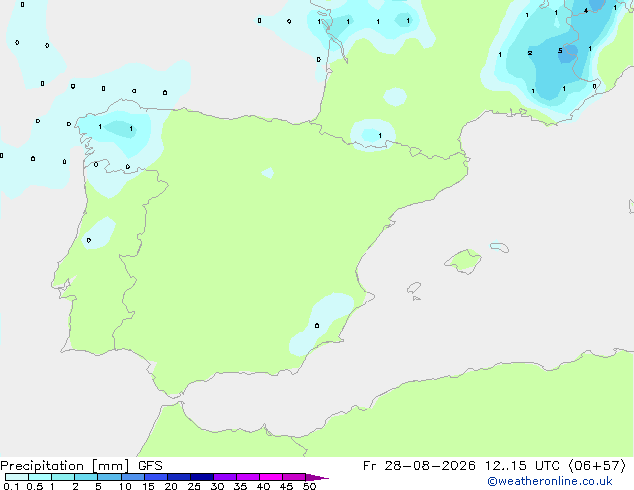The image size is (634, 490).
Task: Click the '25' legend label
Action: (194, 486)
